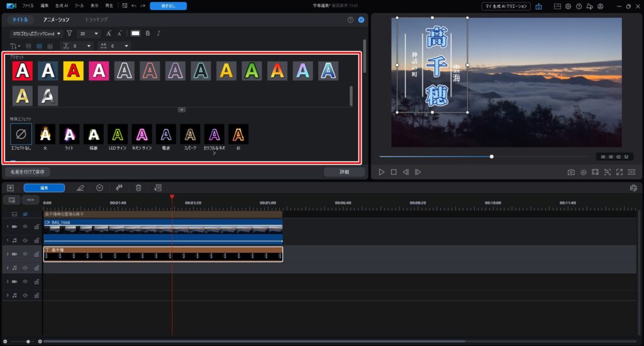The image size is (644, 346).
Task: Click the 名前を付けて保存 button
Action: 27,172
